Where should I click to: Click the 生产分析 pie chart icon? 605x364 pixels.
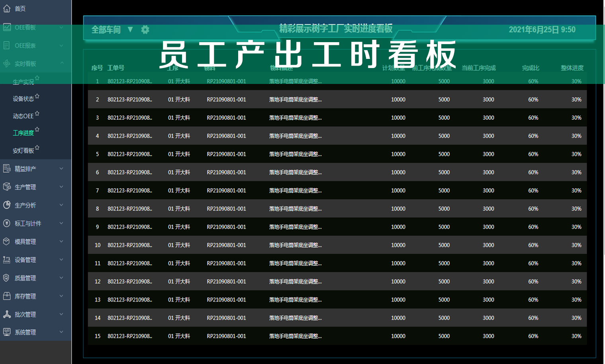7,205
